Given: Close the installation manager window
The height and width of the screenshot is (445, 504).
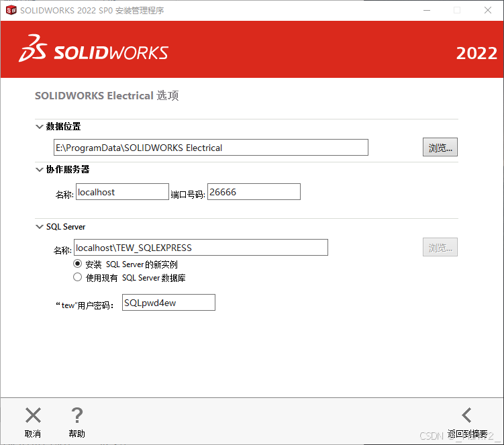Looking at the screenshot, I should point(488,10).
